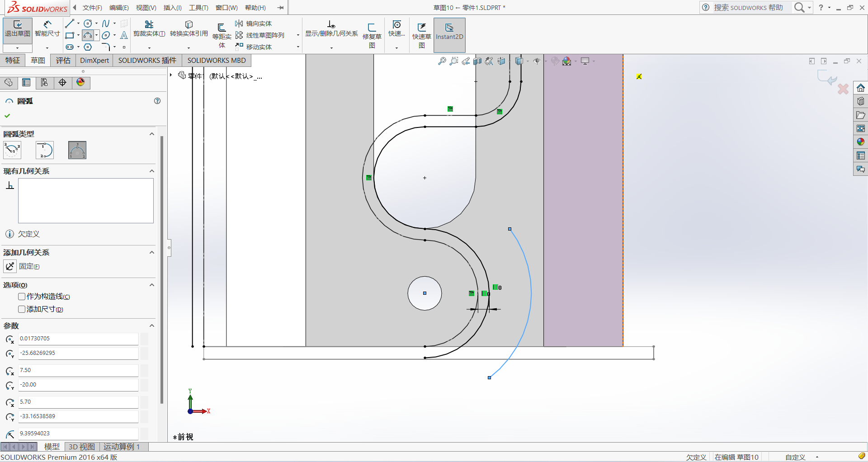This screenshot has width=868, height=462.
Task: Check the 添加尺寸 option
Action: coord(22,309)
